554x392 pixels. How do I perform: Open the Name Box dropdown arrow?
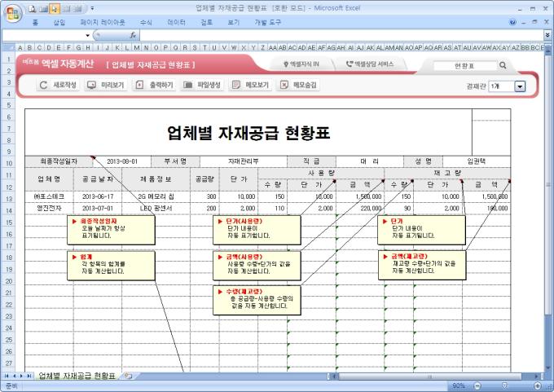88,35
